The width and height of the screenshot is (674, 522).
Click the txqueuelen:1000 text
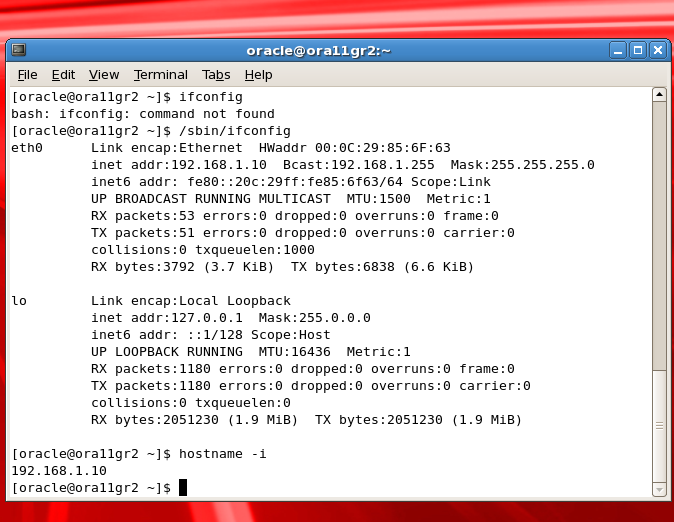[x=255, y=250]
